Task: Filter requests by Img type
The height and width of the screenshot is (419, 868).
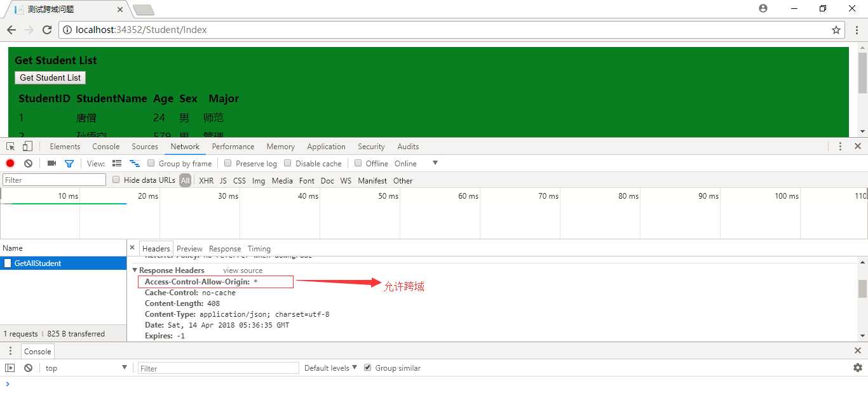Action: point(259,180)
